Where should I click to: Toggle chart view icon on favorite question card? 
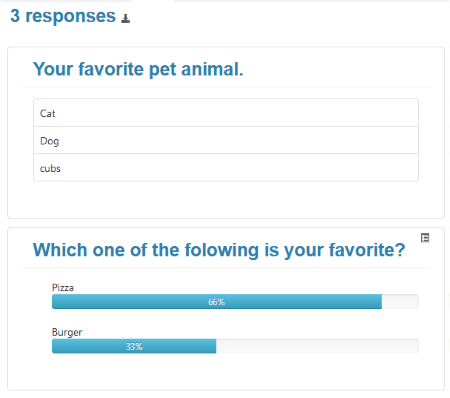pyautogui.click(x=425, y=238)
